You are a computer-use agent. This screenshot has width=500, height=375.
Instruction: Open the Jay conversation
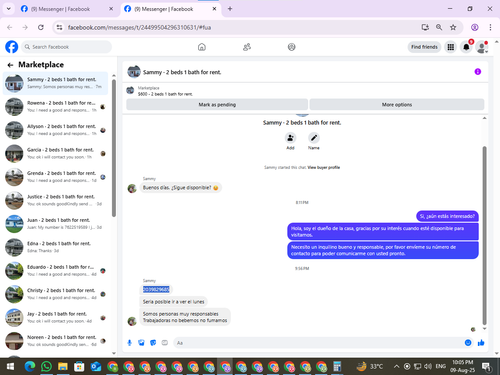coord(56,317)
